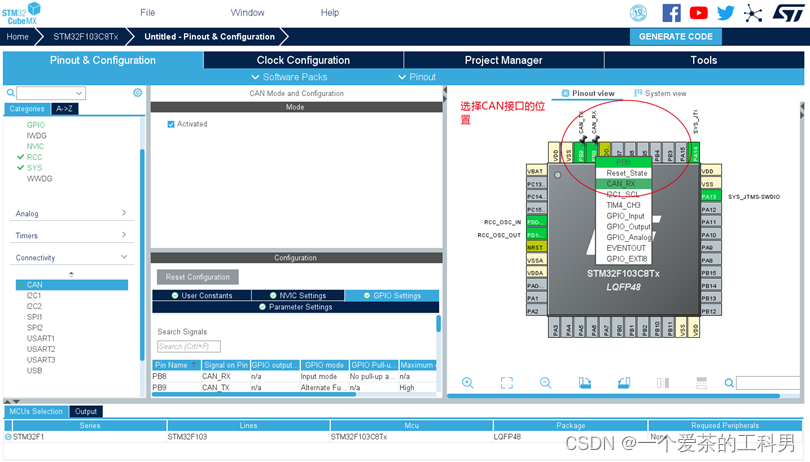The image size is (810, 462).
Task: Switch to the A->Z tab
Action: 65,109
